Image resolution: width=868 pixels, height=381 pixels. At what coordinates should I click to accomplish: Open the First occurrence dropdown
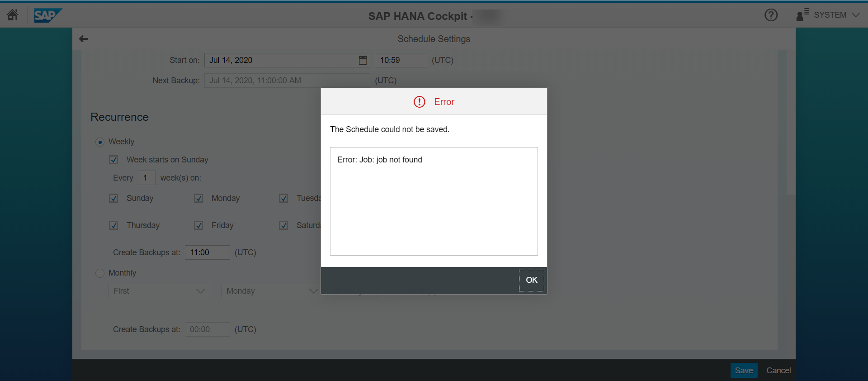(x=159, y=291)
